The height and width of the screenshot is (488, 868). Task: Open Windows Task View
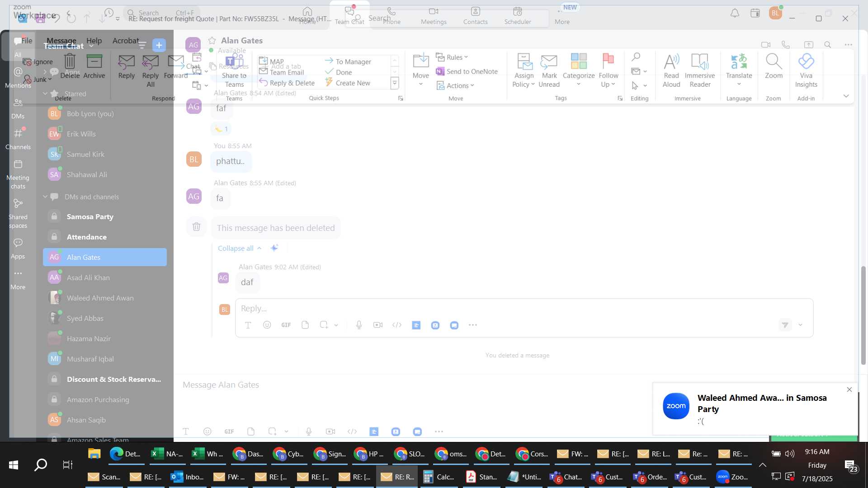tap(68, 465)
